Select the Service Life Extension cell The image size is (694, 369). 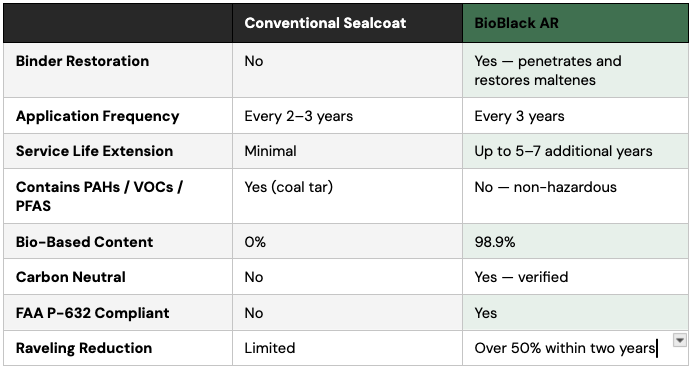point(118,151)
